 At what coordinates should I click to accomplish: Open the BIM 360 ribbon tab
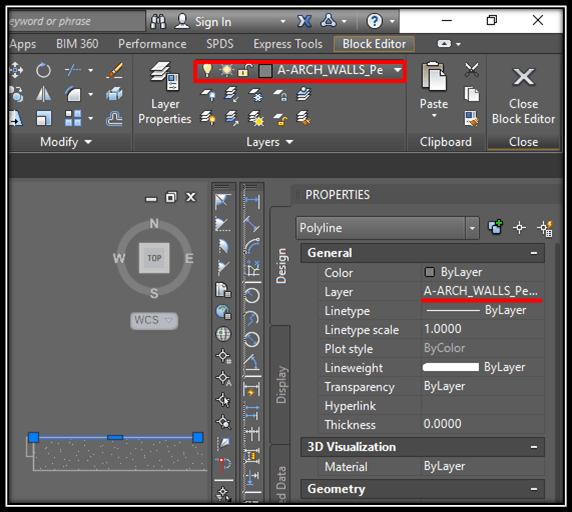[x=77, y=44]
